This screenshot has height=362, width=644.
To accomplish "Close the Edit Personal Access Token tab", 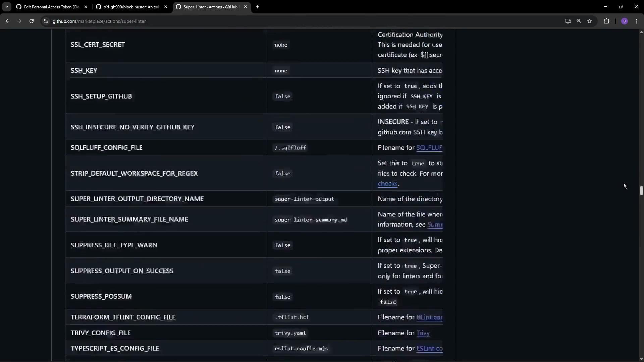I will (86, 7).
